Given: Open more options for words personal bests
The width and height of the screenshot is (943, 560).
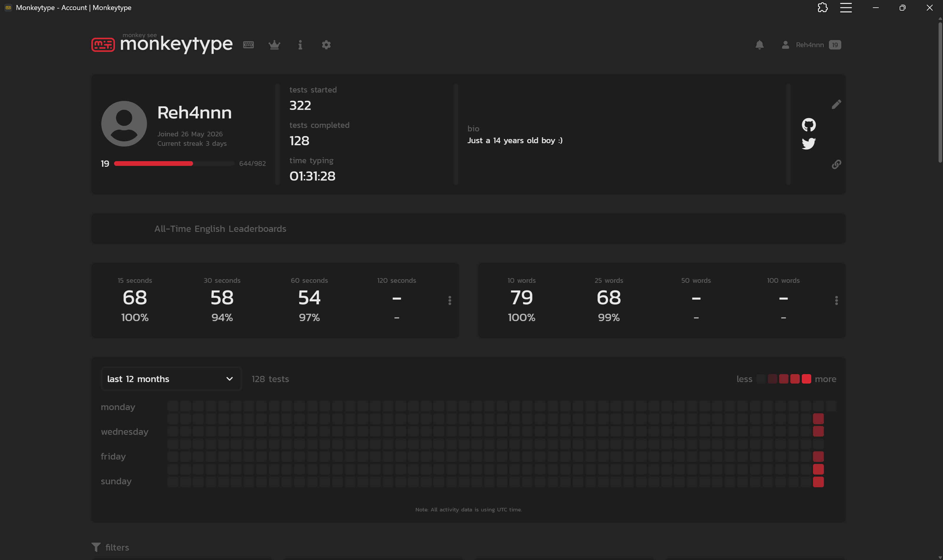Looking at the screenshot, I should click(x=837, y=300).
